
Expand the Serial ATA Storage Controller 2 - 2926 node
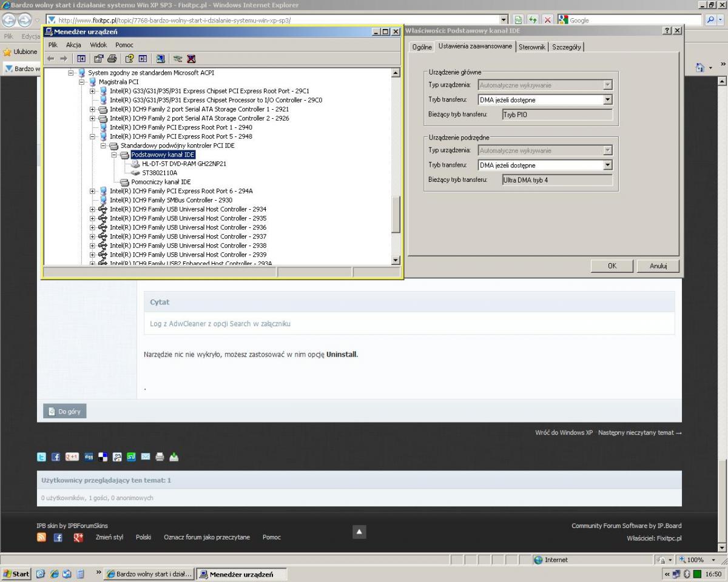pyautogui.click(x=93, y=118)
